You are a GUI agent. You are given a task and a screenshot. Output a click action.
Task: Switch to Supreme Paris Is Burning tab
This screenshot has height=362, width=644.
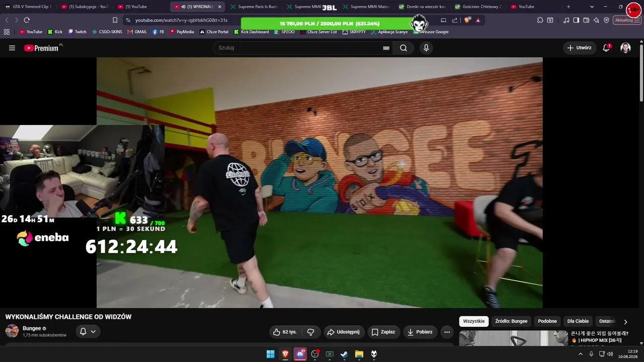[253, 7]
